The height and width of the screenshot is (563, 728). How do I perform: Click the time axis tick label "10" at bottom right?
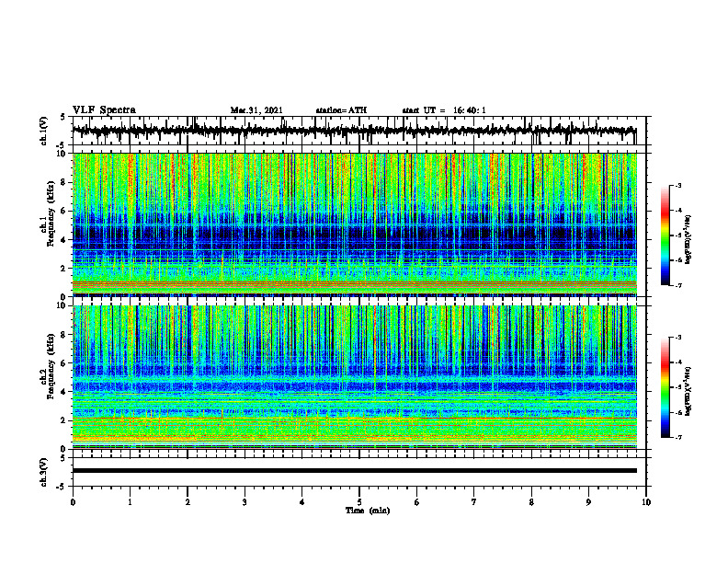pos(646,502)
